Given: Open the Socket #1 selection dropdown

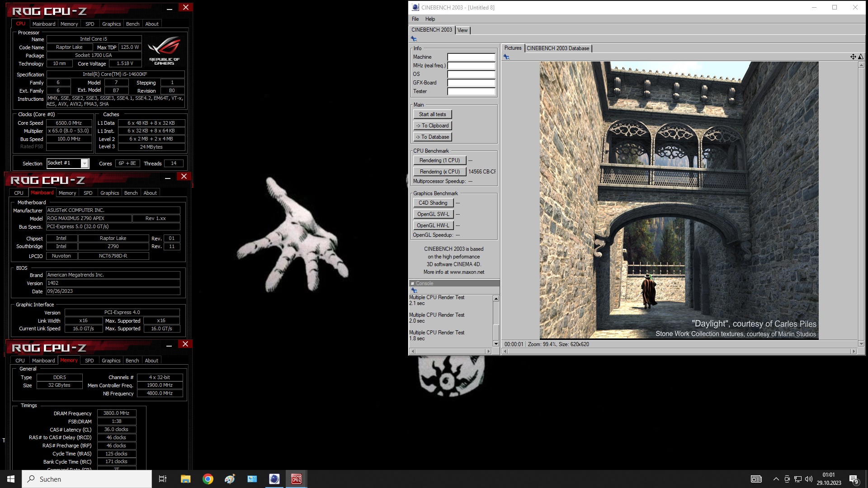Looking at the screenshot, I should pos(85,164).
